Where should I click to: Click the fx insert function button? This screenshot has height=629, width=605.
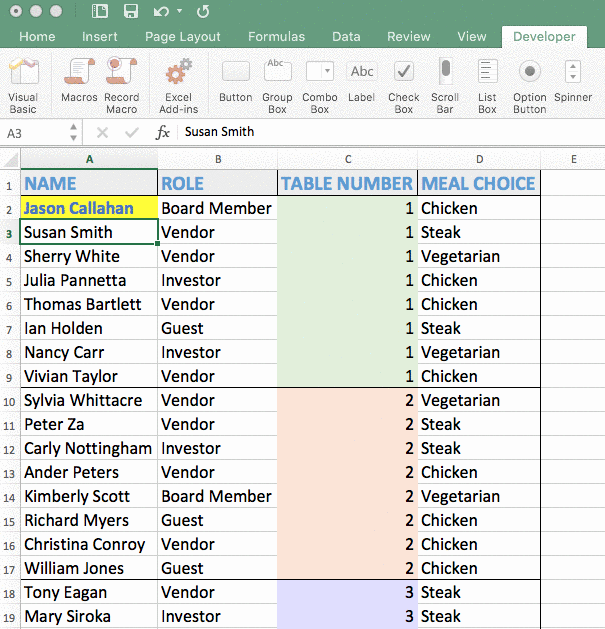tap(163, 132)
